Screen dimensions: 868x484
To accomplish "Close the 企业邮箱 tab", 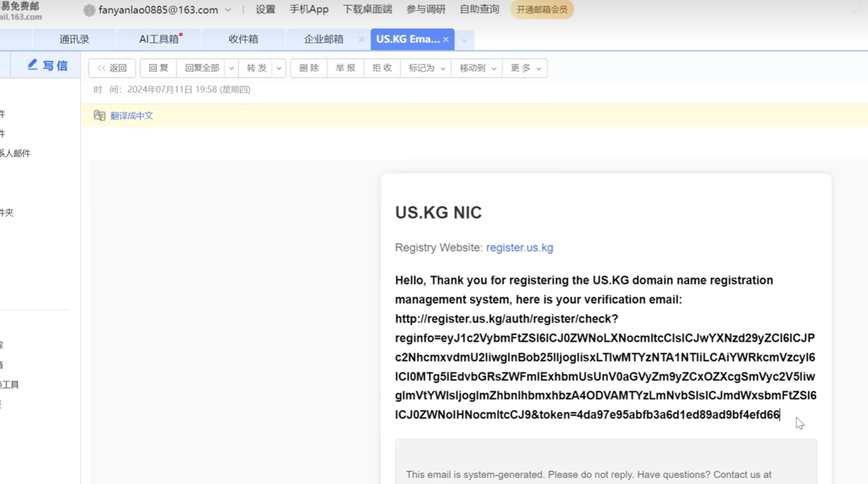I will pyautogui.click(x=361, y=39).
